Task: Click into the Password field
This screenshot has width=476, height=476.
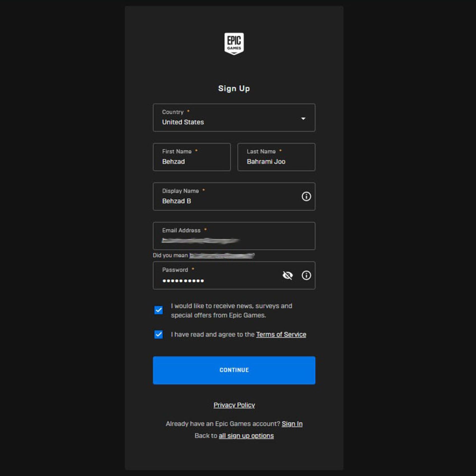Action: point(234,275)
